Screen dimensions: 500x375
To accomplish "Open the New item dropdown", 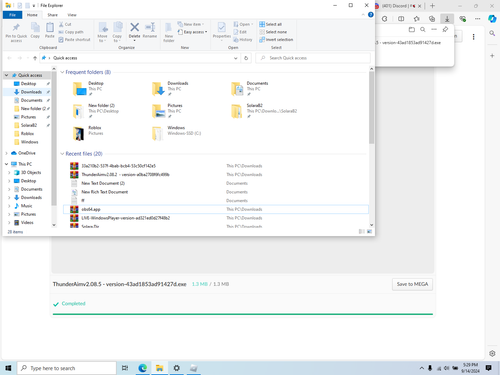I will 191,24.
